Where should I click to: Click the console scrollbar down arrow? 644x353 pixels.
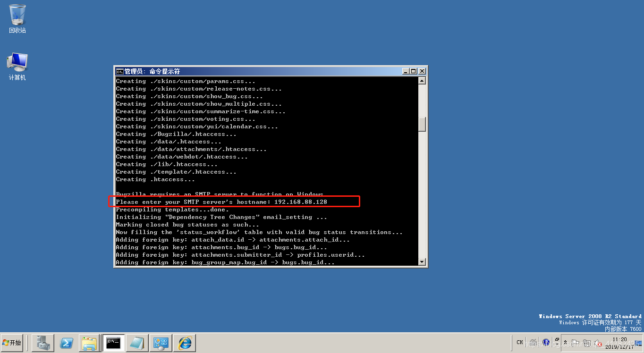point(422,261)
